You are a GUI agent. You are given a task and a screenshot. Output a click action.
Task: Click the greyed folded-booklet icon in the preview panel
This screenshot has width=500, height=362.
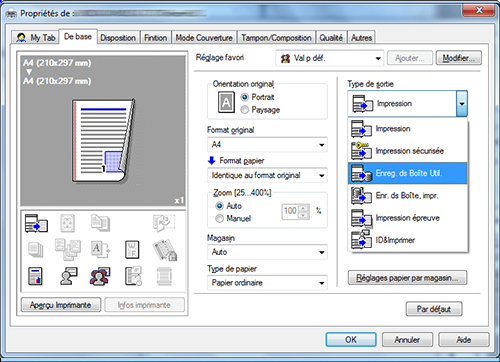tap(164, 223)
